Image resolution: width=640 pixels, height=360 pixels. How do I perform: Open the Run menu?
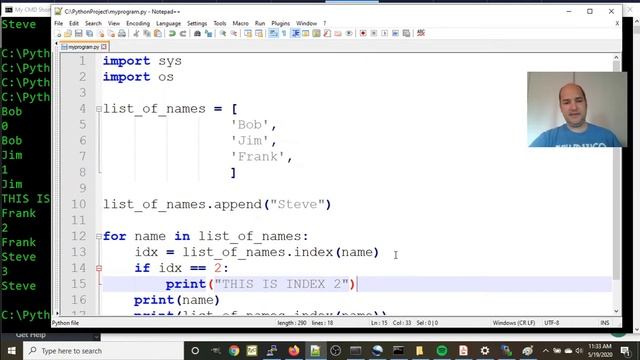point(260,24)
